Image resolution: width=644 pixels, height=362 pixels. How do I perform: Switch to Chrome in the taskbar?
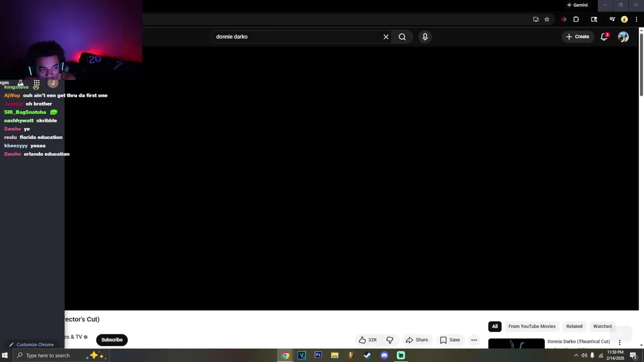coord(285,355)
